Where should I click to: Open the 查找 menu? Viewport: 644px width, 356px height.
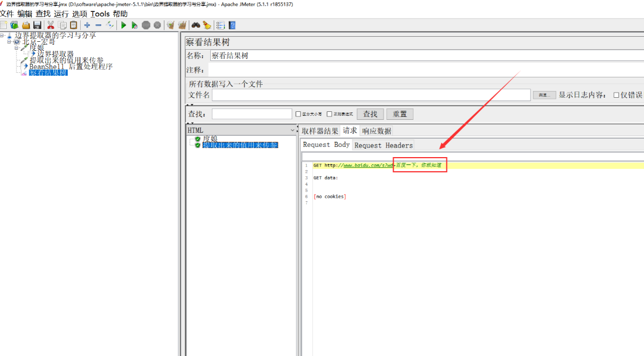pos(43,14)
